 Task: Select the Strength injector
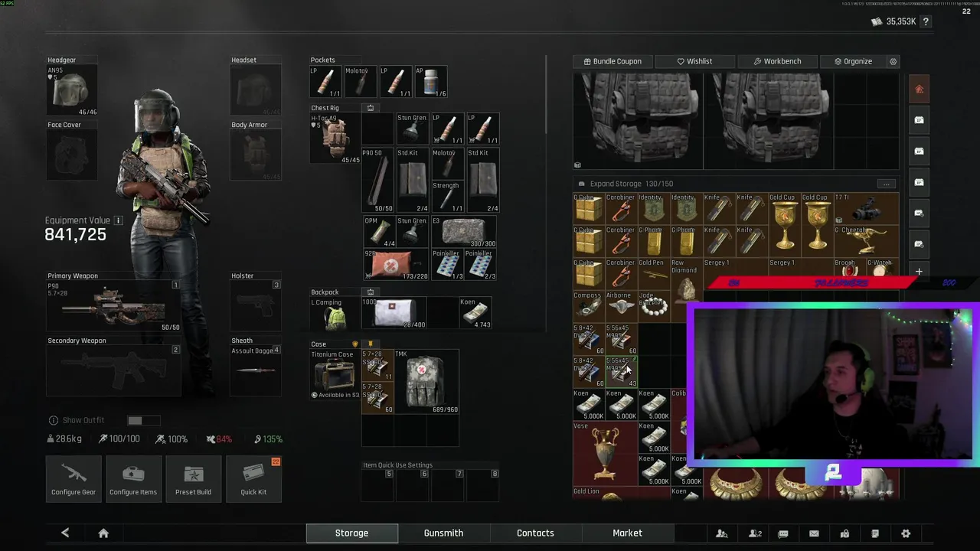pos(448,197)
